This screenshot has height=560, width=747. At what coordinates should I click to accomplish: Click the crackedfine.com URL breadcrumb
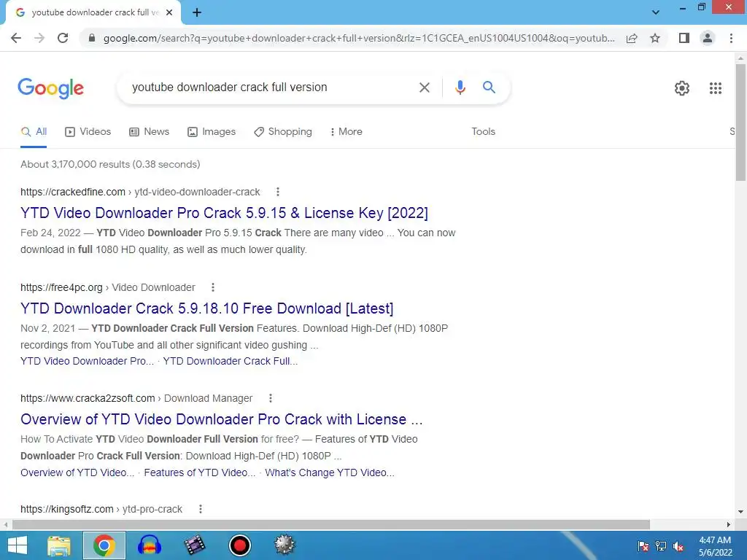tap(140, 192)
